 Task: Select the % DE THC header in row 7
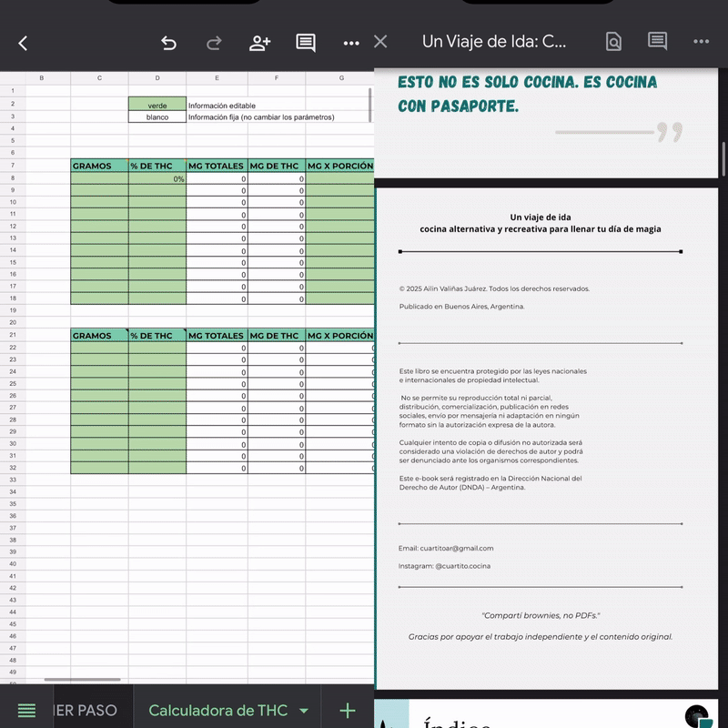pyautogui.click(x=157, y=166)
